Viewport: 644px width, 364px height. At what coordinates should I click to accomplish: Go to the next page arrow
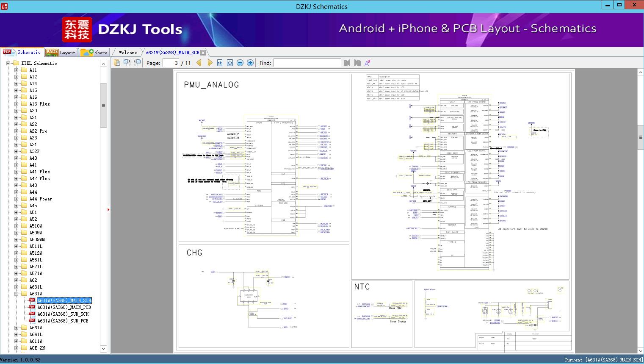click(210, 63)
